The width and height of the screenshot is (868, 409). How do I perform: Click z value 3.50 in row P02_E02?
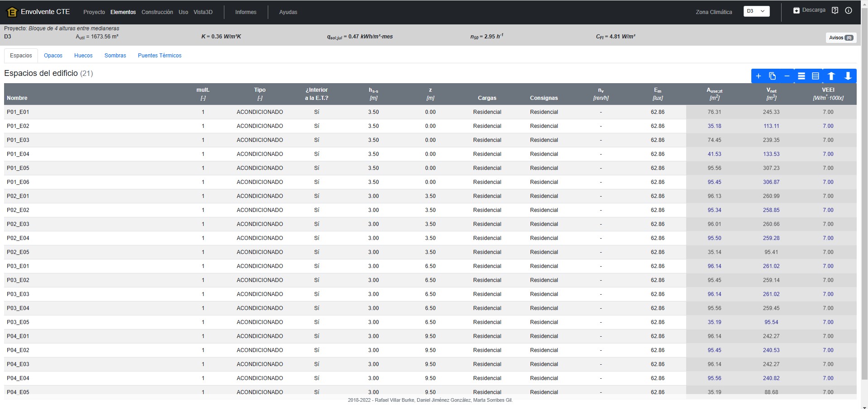(x=430, y=210)
